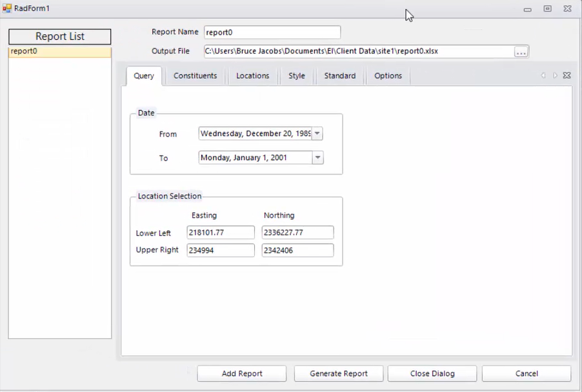Open the Style tab
582x392 pixels.
click(x=296, y=75)
